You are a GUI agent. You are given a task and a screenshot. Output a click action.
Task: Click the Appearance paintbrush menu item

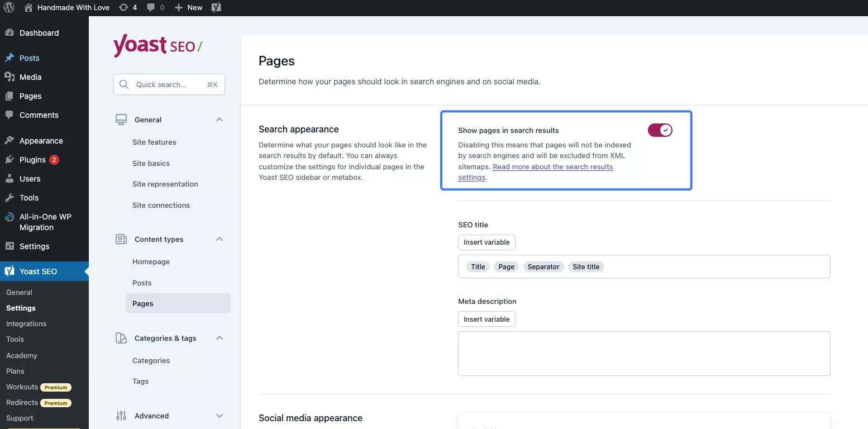tap(41, 141)
